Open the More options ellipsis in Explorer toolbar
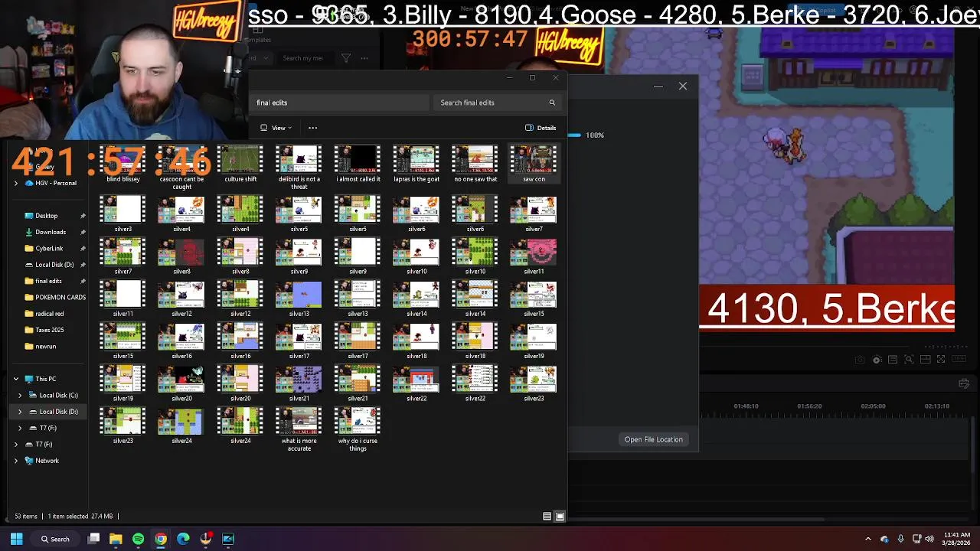 (312, 128)
